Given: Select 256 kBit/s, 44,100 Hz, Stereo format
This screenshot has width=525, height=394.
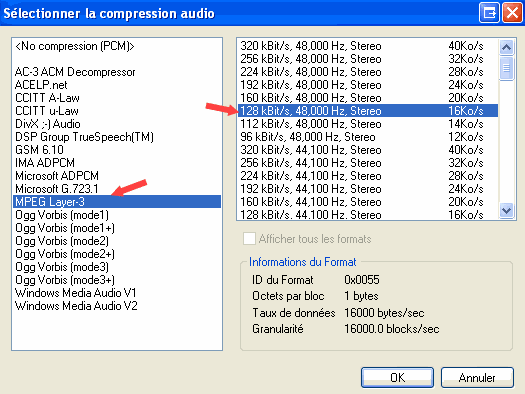Looking at the screenshot, I should pos(368,163).
